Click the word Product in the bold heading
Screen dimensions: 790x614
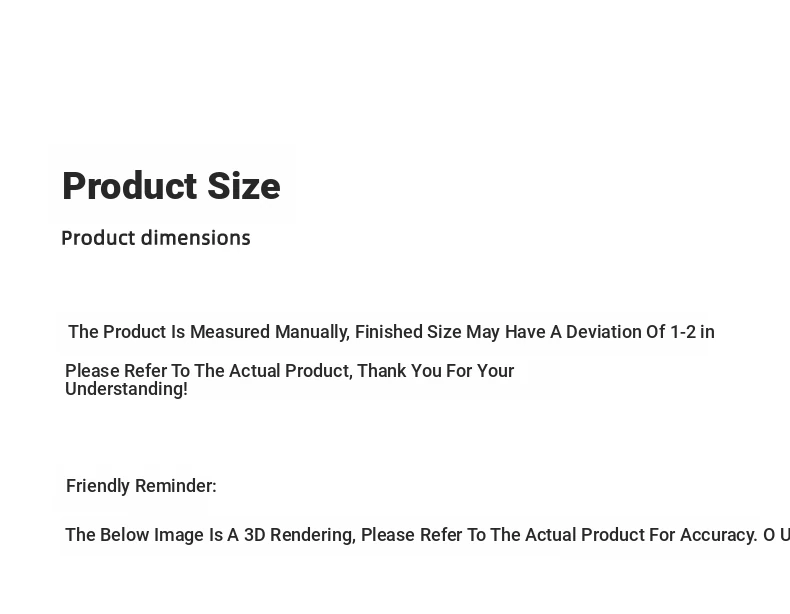129,186
